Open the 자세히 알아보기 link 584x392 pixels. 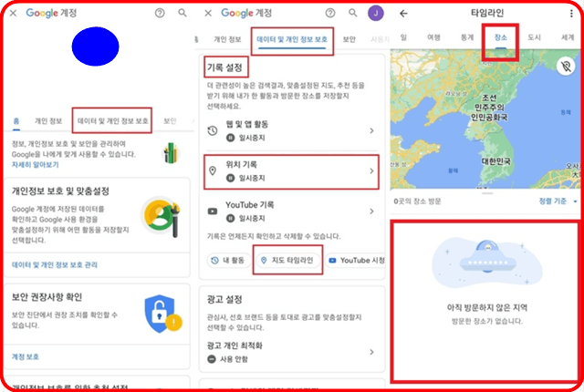(35, 165)
